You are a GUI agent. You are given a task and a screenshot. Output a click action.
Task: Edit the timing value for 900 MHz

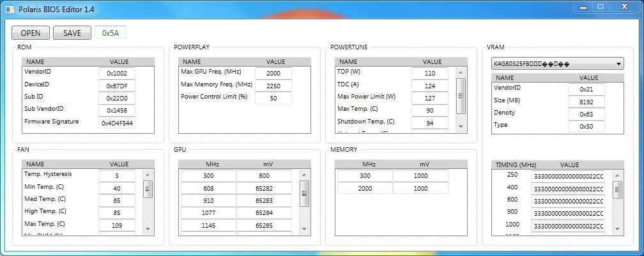tap(568, 214)
